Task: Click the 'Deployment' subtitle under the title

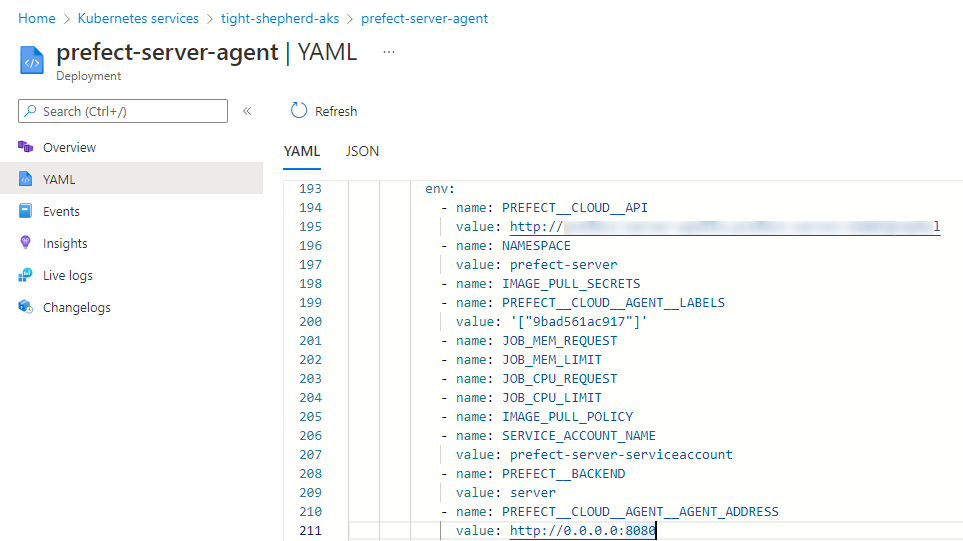Action: 88,76
